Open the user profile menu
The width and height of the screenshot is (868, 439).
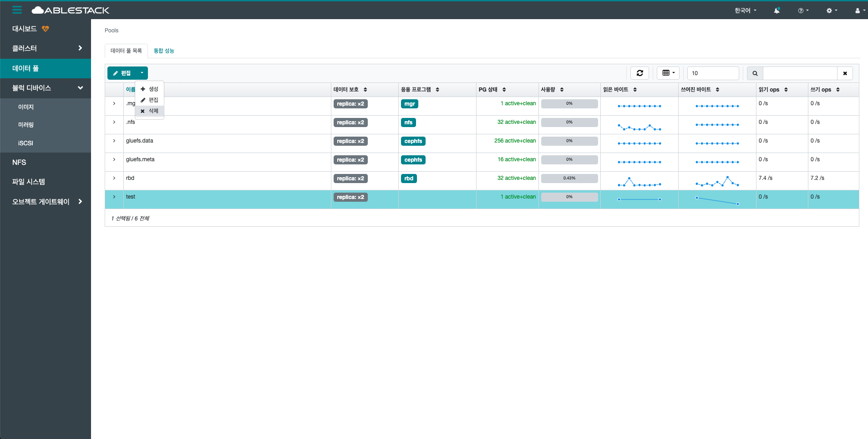tap(859, 10)
